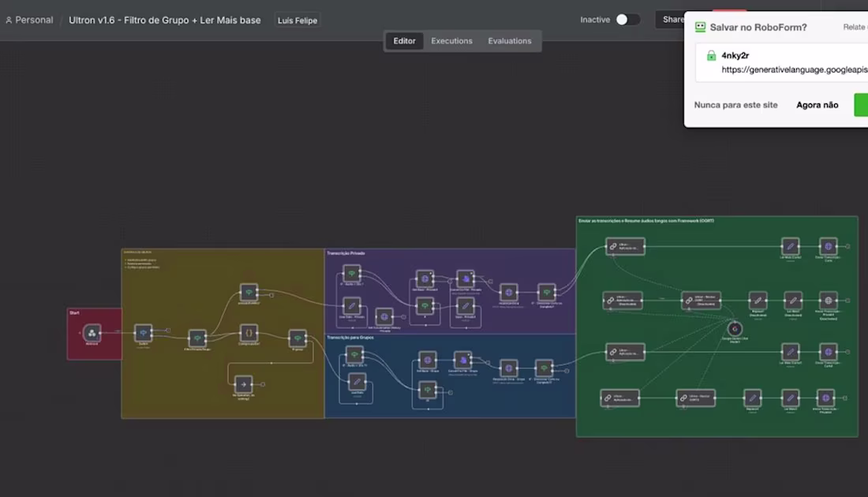
Task: Select the No Operation arrow node
Action: coord(243,384)
